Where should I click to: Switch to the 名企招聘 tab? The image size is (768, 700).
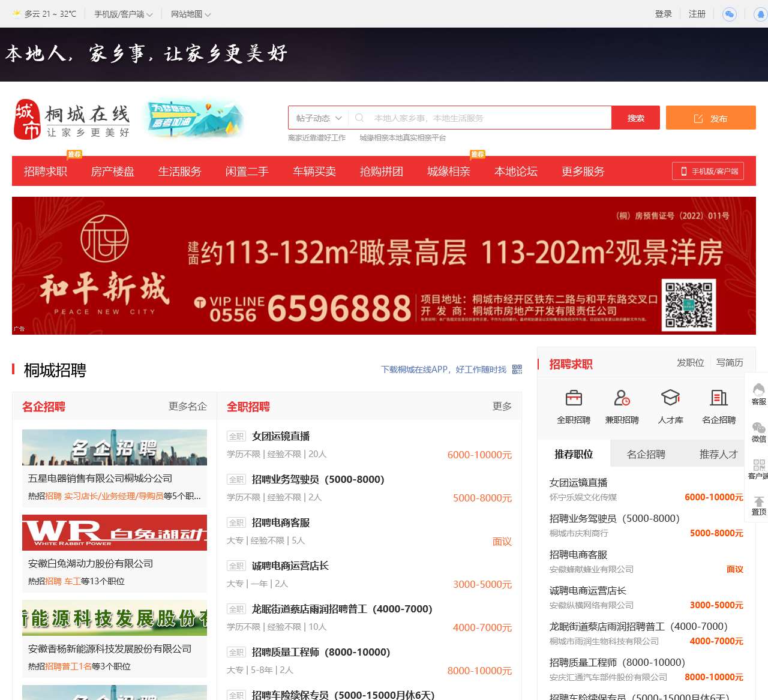(x=646, y=454)
